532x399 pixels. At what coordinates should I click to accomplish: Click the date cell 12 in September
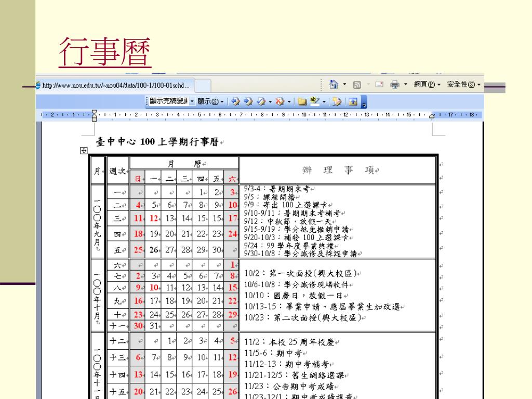click(154, 218)
